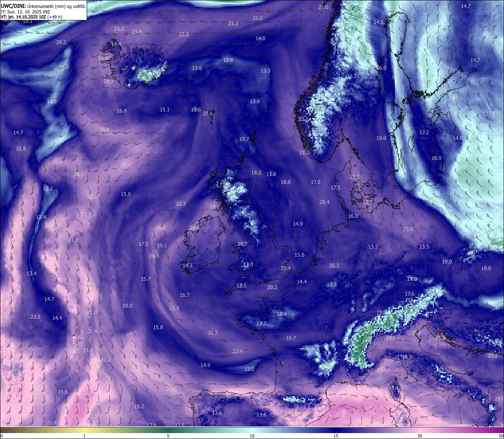Click the 19.2 value label
Image resolution: width=504 pixels, height=439 pixels.
139,407
